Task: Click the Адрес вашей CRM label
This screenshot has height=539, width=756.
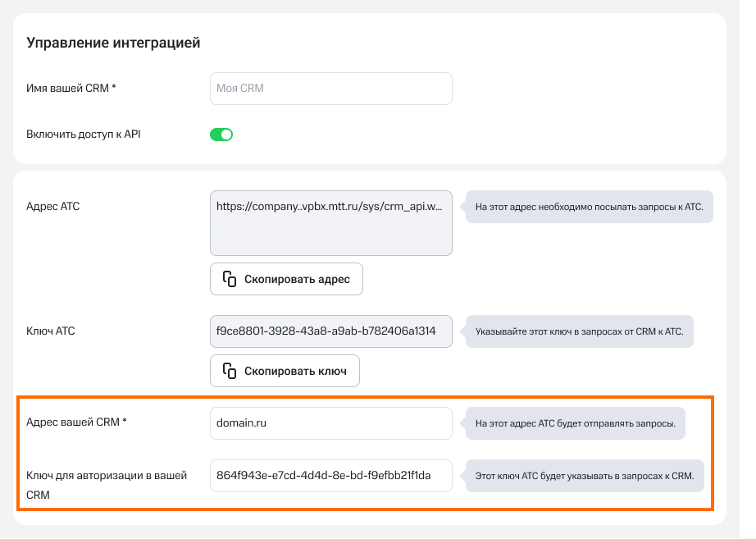Action: (x=76, y=423)
